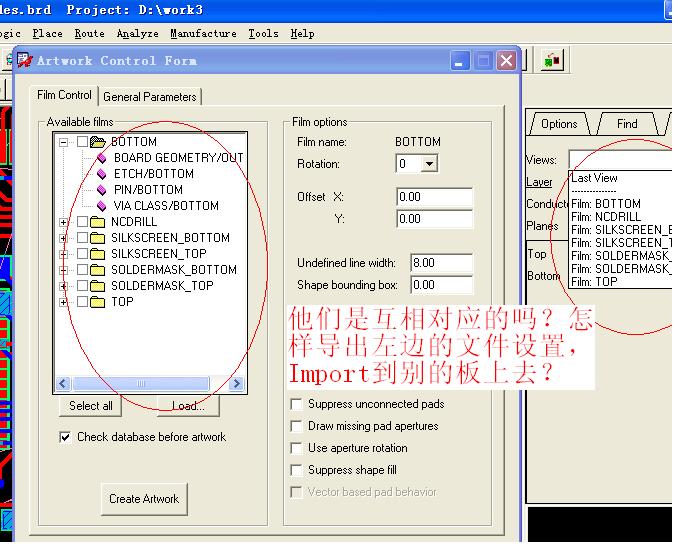Check the SOLDERMASK_BOTTOM film checkbox
The height and width of the screenshot is (544, 674).
(x=83, y=270)
